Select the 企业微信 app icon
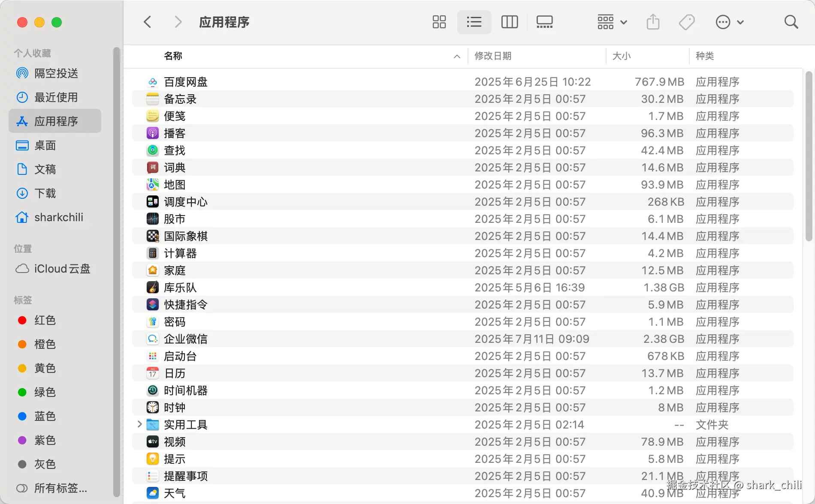This screenshot has height=504, width=815. (x=153, y=339)
